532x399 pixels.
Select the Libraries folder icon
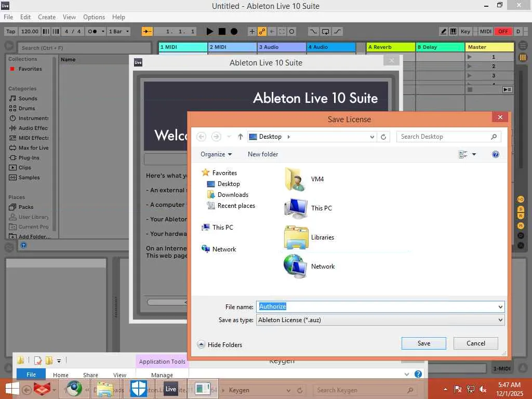[x=296, y=237]
